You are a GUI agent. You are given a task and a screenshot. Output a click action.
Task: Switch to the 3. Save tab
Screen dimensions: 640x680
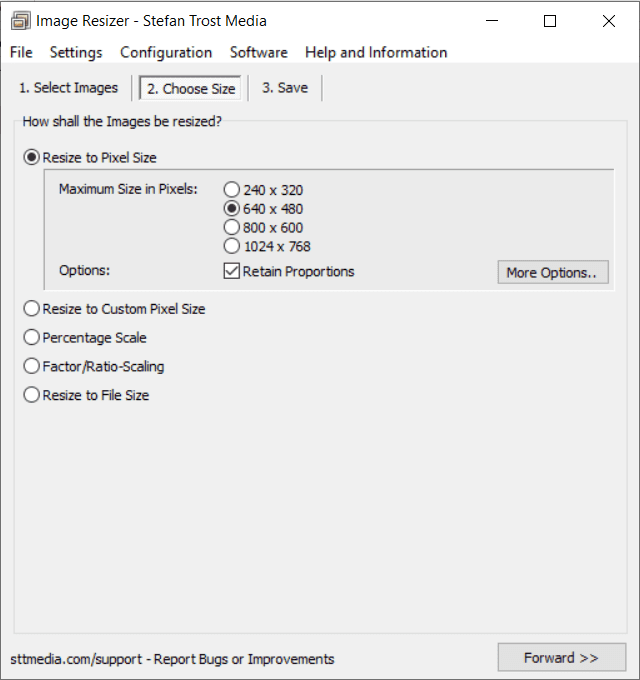pos(285,88)
